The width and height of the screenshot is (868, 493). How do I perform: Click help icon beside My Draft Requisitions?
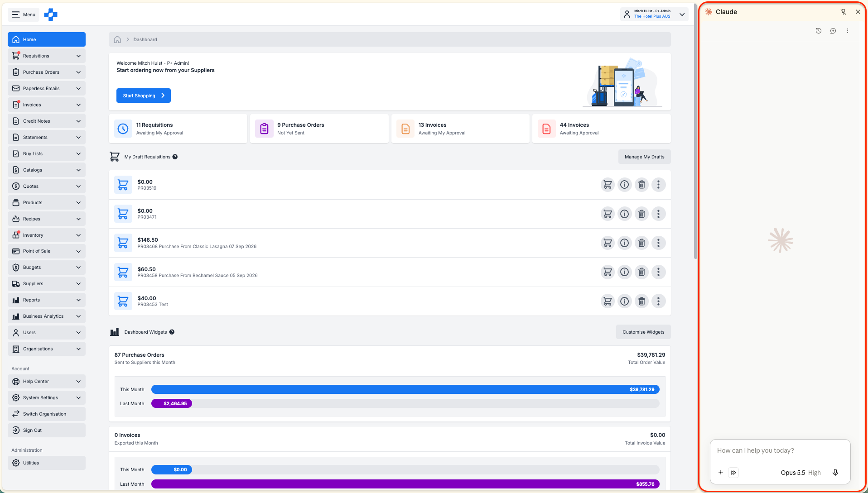point(175,157)
